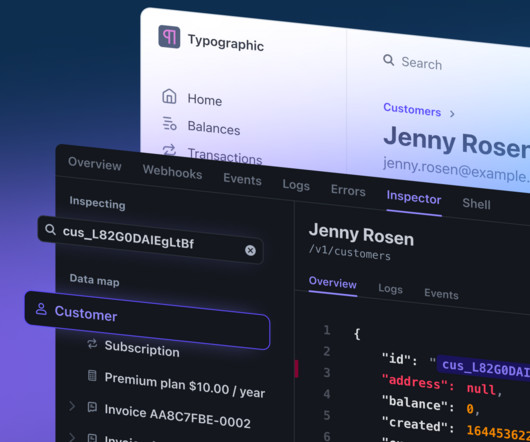The height and width of the screenshot is (442, 530).
Task: Click the calculator icon beside Premium plan
Action: [92, 375]
